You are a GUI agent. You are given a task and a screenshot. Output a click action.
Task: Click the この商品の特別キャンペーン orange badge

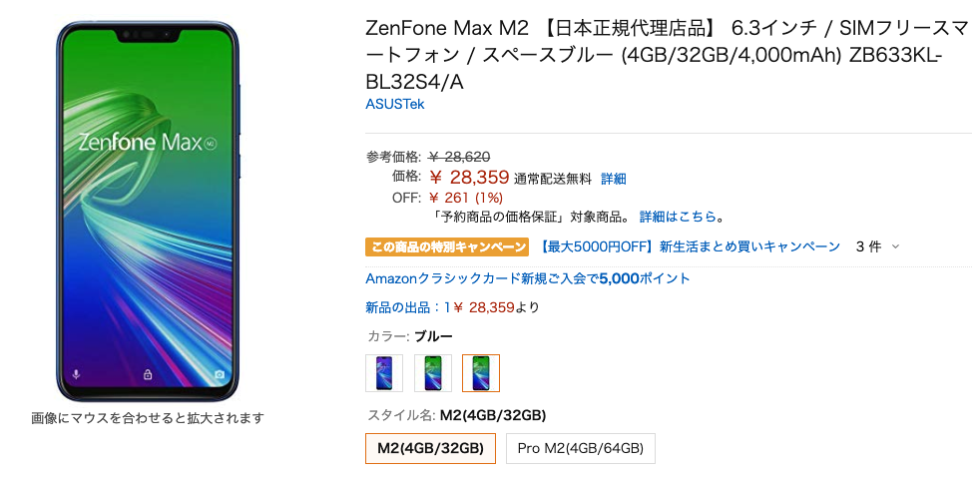[447, 246]
